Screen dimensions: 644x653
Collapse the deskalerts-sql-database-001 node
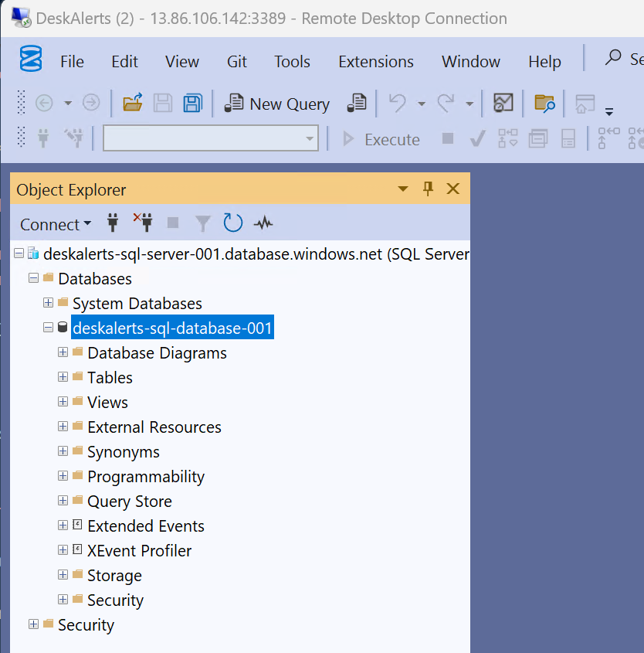pos(48,327)
